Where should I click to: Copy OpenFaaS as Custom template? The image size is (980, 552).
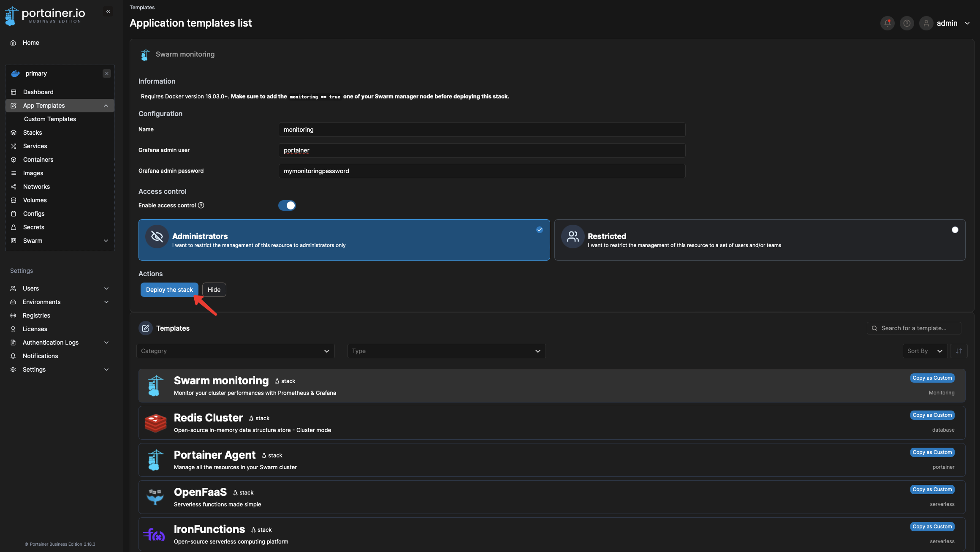pos(932,489)
